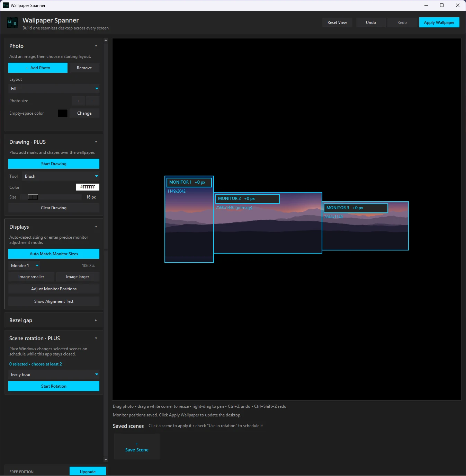Click the Save Scene plus tile
The image size is (466, 476).
click(x=137, y=447)
